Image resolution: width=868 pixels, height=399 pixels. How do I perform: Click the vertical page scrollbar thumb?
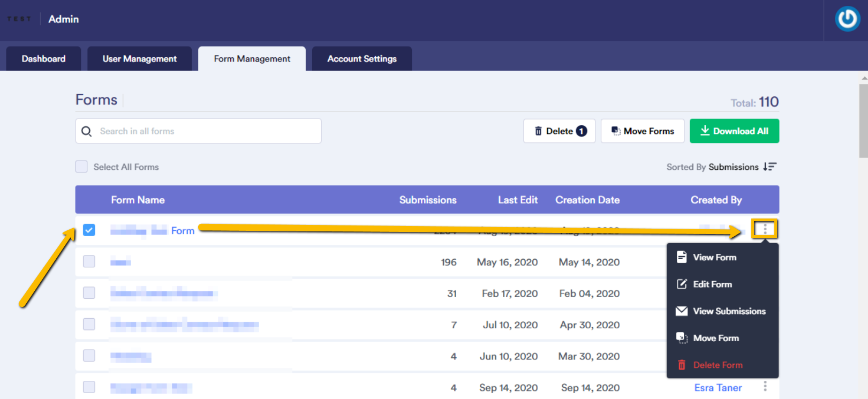pos(863,121)
